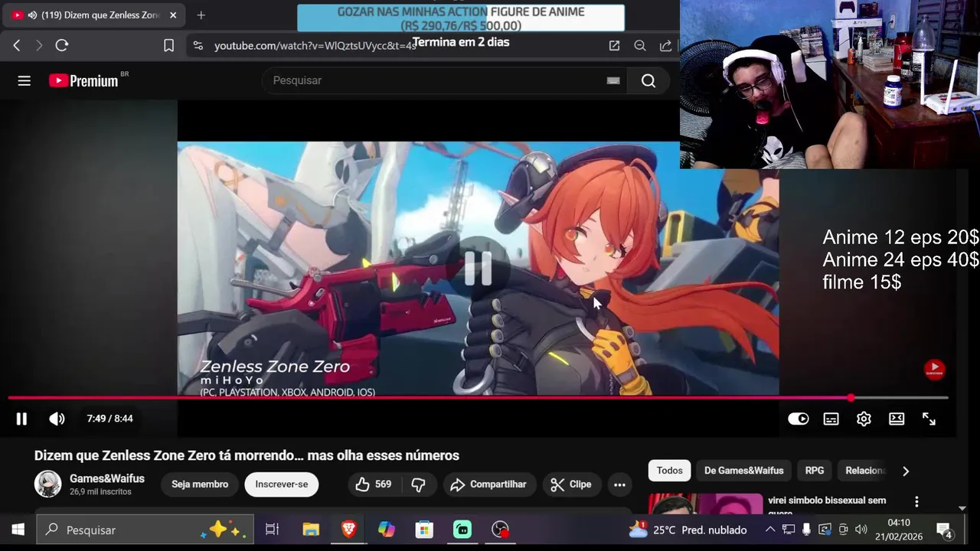Open Brave browser on the taskbar

coord(348,530)
